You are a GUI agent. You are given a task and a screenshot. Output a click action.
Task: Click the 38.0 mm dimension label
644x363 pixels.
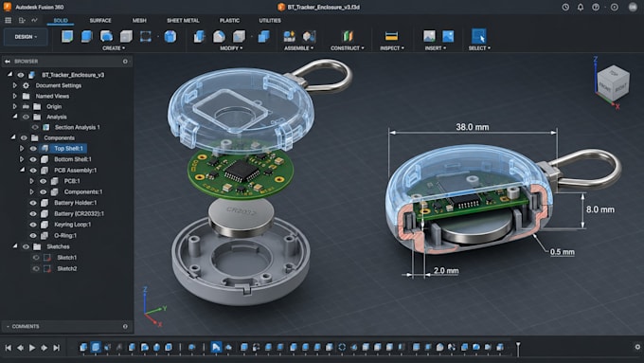pyautogui.click(x=473, y=127)
